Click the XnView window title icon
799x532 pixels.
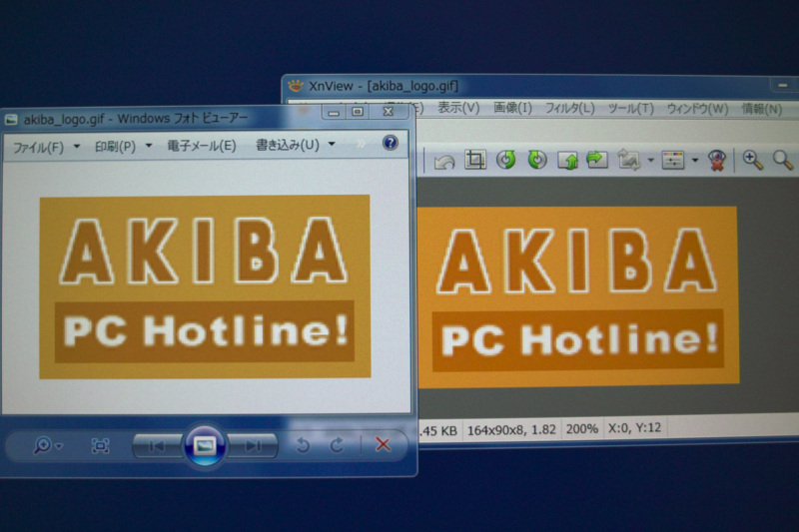point(296,85)
